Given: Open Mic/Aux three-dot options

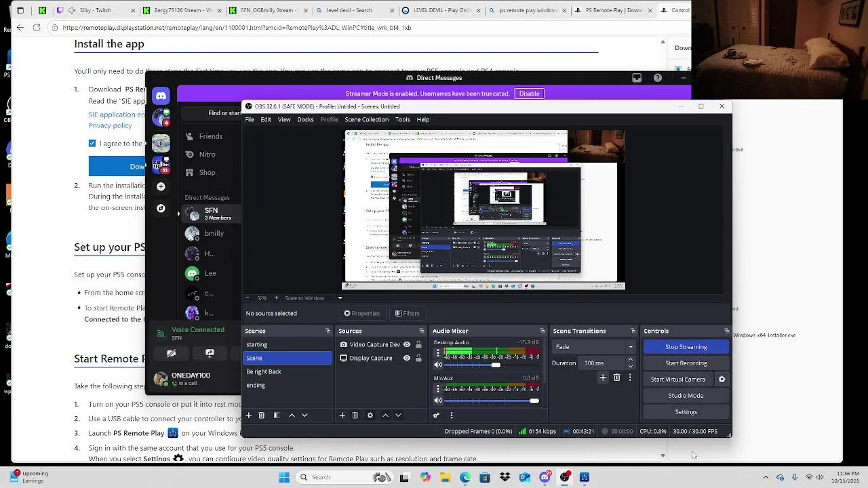Looking at the screenshot, I should tap(437, 388).
